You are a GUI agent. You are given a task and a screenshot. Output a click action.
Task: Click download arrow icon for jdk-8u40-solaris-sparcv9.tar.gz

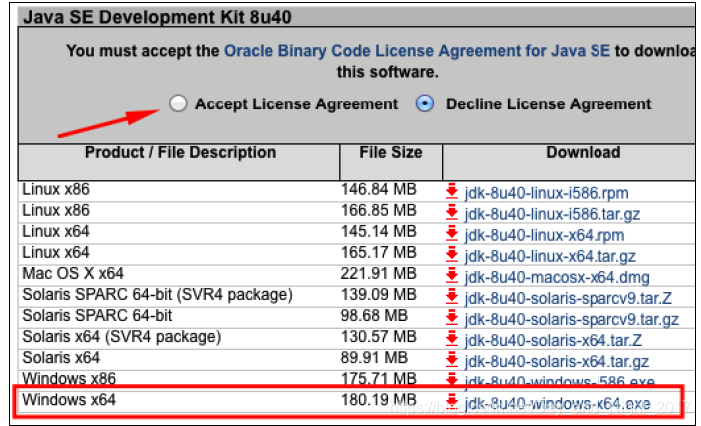click(x=452, y=317)
